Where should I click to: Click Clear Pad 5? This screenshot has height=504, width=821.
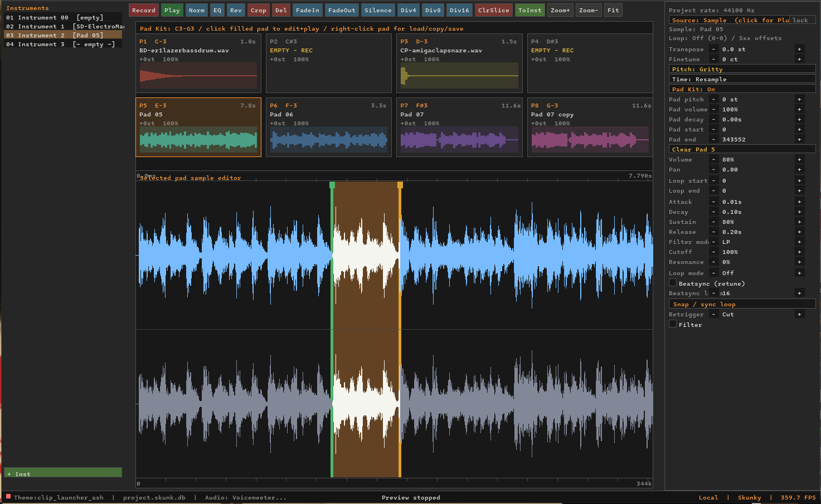[x=742, y=149]
